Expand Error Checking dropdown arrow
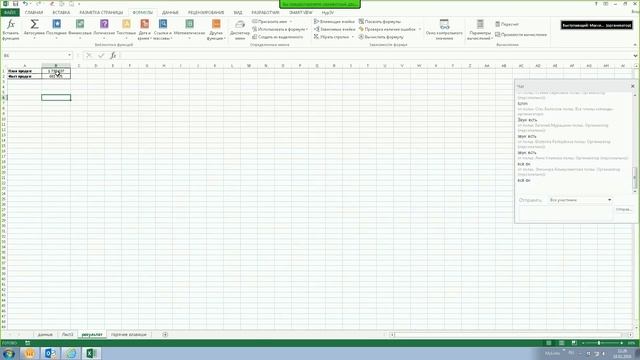 click(420, 29)
